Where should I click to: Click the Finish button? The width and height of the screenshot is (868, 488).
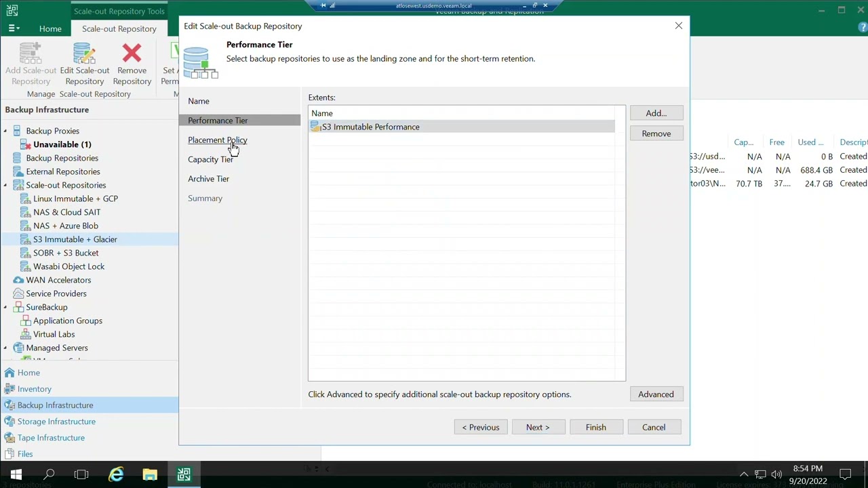[595, 427]
